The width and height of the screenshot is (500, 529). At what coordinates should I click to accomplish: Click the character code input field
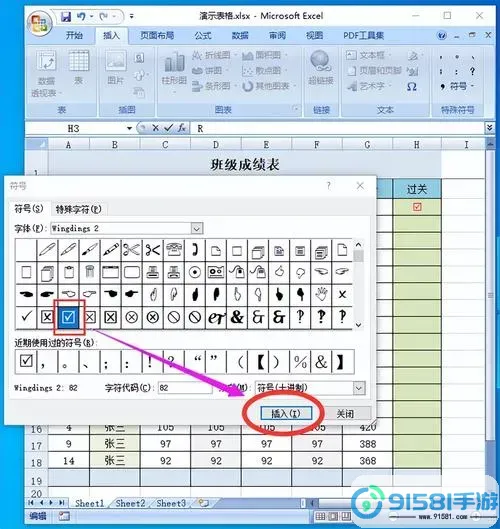click(185, 388)
